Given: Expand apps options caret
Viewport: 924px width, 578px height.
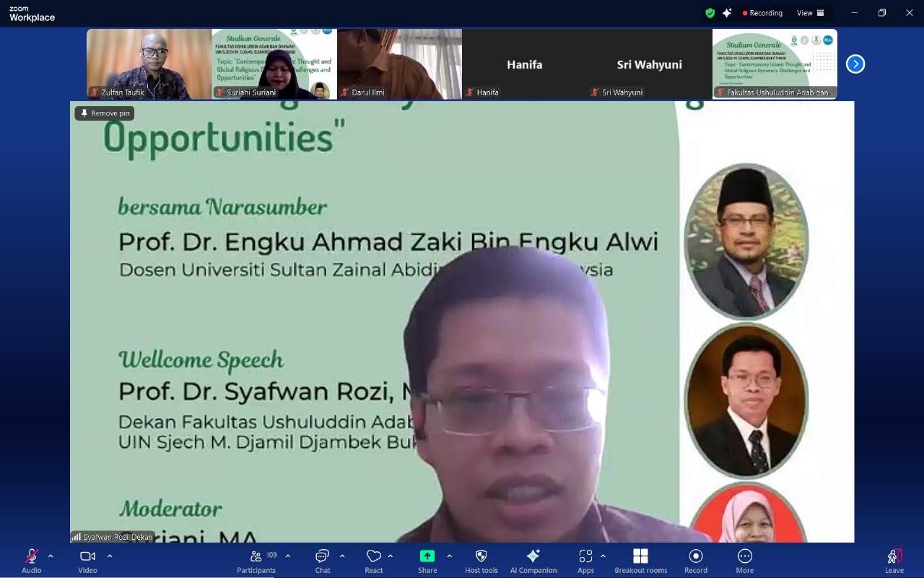Looking at the screenshot, I should click(603, 556).
